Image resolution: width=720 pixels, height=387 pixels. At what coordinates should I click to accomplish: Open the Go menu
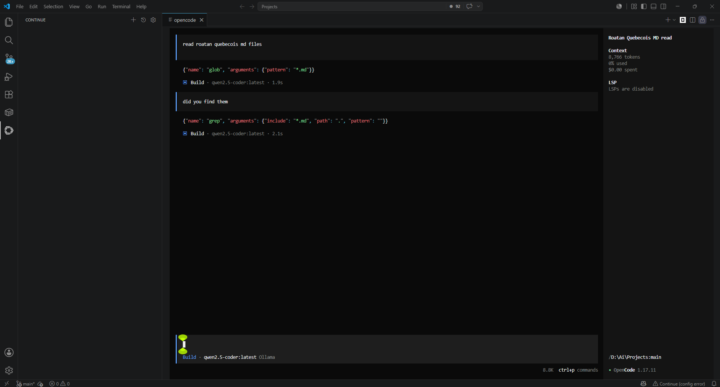pyautogui.click(x=89, y=6)
